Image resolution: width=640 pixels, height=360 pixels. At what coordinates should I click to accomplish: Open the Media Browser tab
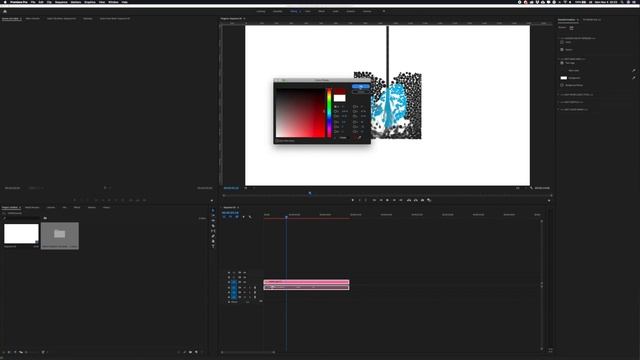pyautogui.click(x=32, y=207)
